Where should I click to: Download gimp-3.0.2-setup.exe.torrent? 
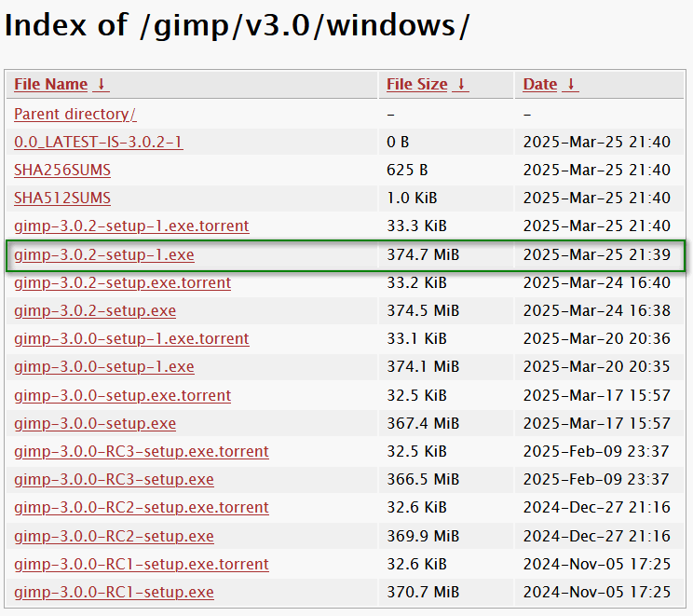pos(122,282)
